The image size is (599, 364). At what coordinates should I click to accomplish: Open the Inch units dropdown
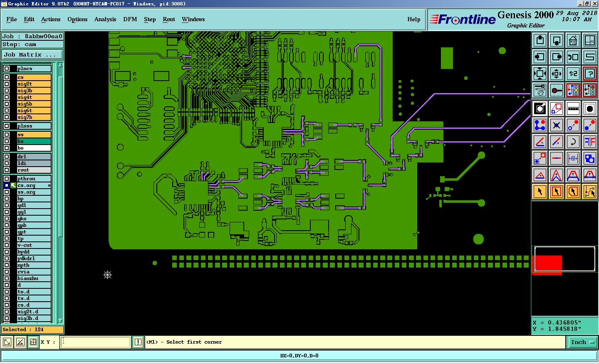click(x=582, y=342)
